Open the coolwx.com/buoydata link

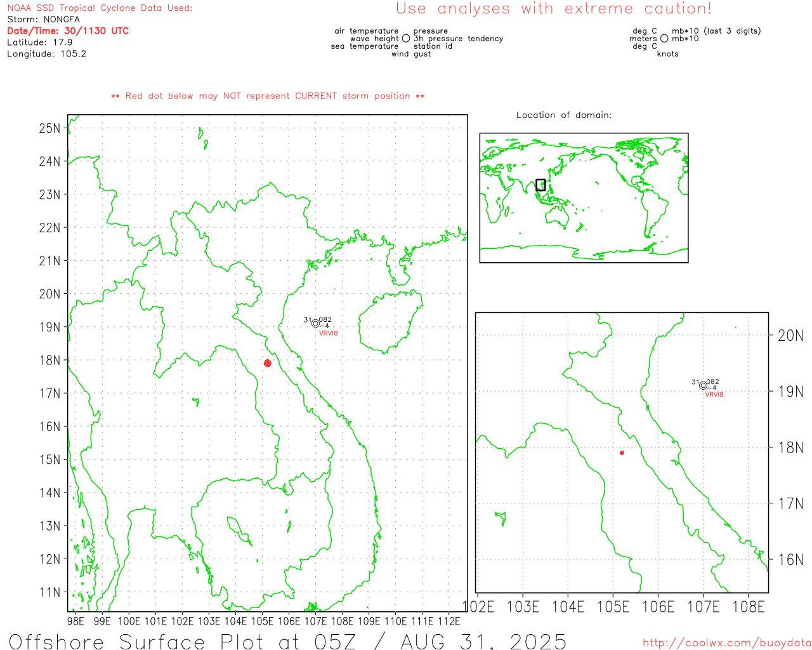click(727, 643)
